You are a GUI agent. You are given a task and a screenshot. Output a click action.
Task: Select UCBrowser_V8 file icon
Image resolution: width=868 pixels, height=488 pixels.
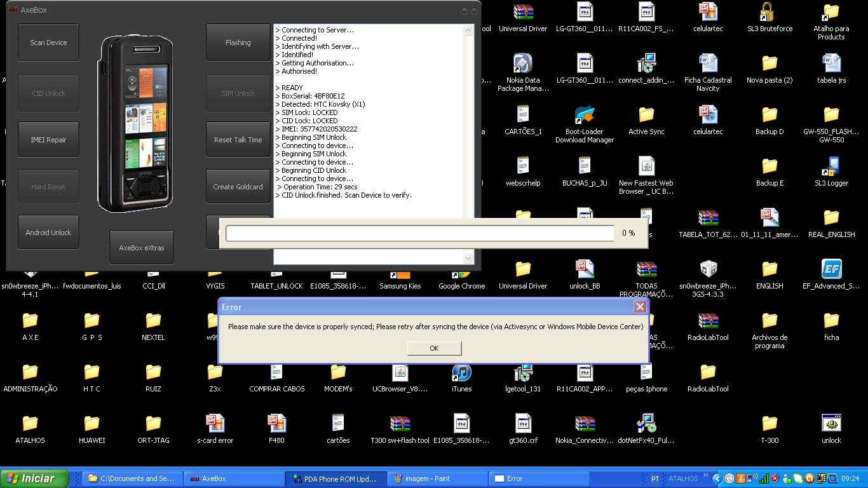pos(400,372)
